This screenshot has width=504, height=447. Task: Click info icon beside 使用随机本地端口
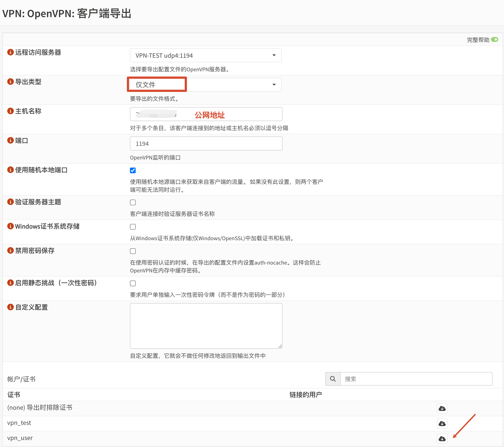(x=10, y=170)
